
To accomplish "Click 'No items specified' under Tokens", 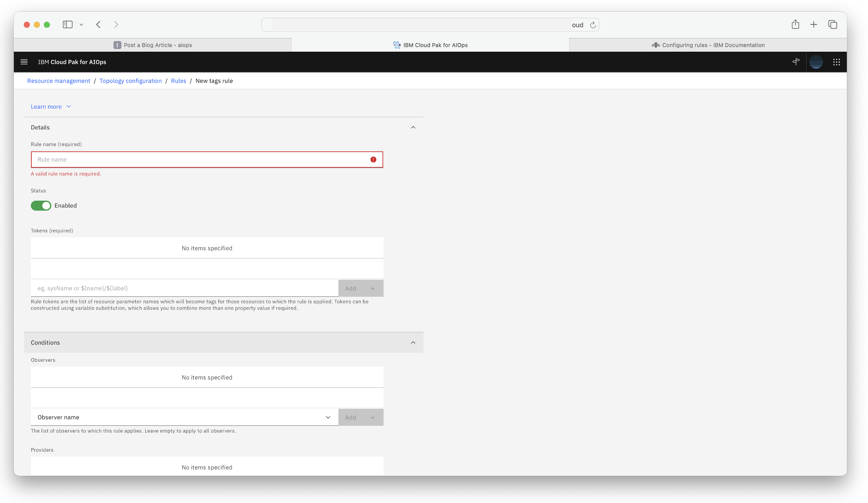I will pos(207,248).
